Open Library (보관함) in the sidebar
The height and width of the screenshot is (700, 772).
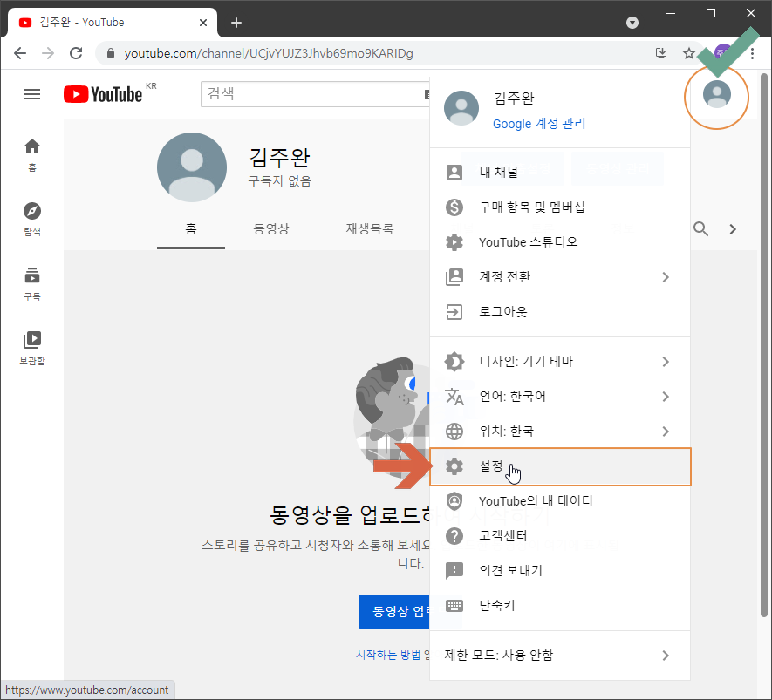(32, 348)
